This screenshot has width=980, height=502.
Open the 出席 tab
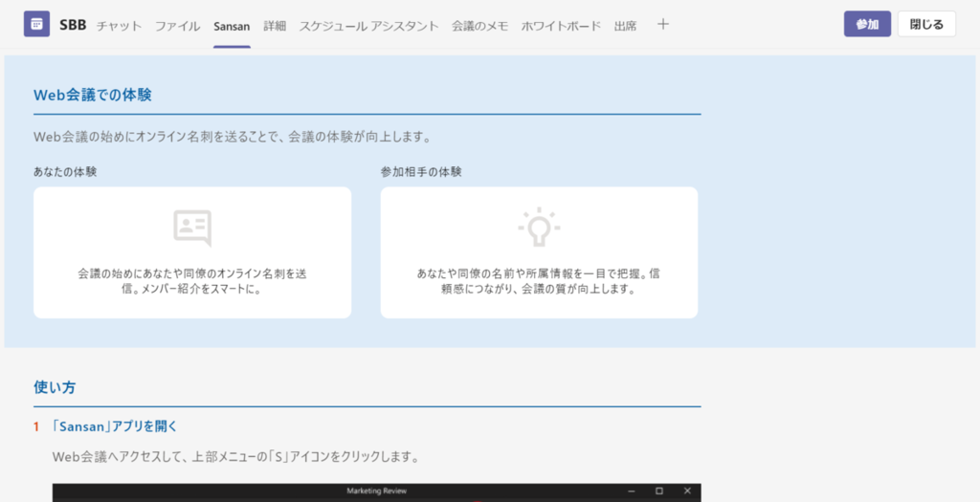625,26
